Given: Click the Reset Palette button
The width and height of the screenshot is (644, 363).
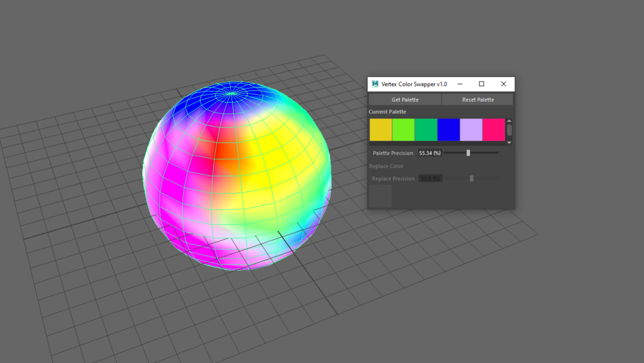Looking at the screenshot, I should (x=477, y=99).
